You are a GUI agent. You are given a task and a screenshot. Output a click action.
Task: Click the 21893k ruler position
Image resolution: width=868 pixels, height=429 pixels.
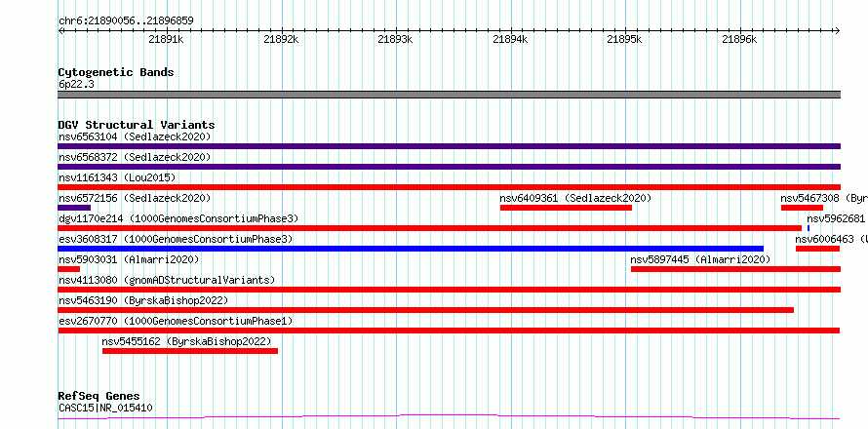coord(395,39)
